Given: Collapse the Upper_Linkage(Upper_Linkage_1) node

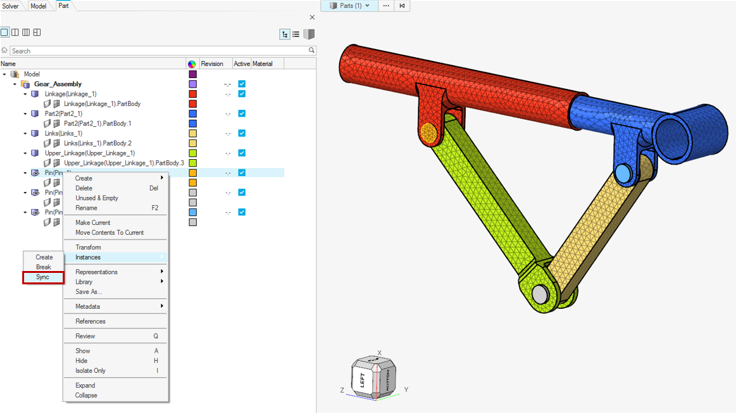Looking at the screenshot, I should coord(25,153).
